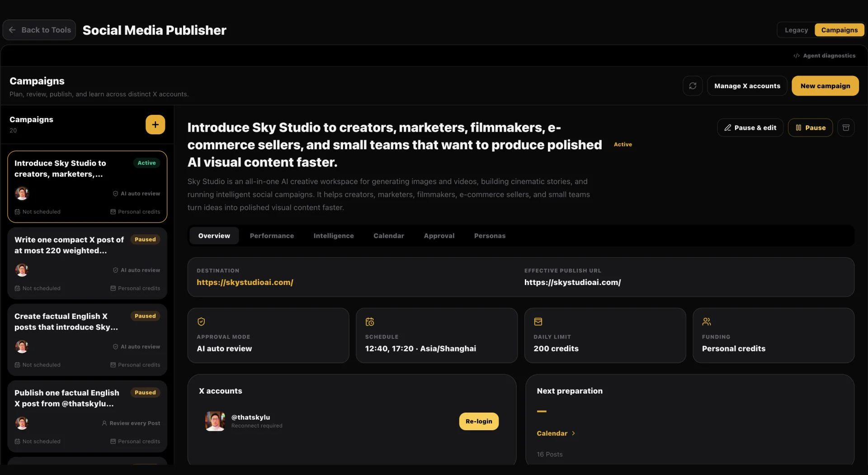Click avatar in Create factual English X posts card
The width and height of the screenshot is (868, 475).
coord(22,347)
